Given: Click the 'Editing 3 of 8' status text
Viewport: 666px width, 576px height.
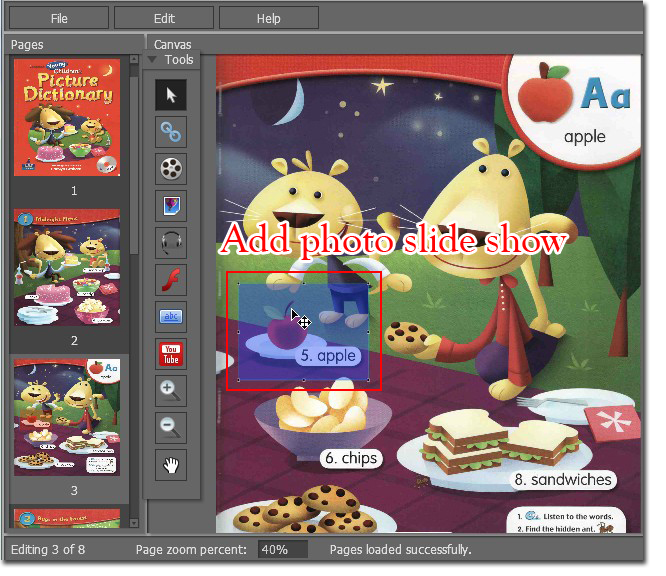Looking at the screenshot, I should (x=48, y=550).
